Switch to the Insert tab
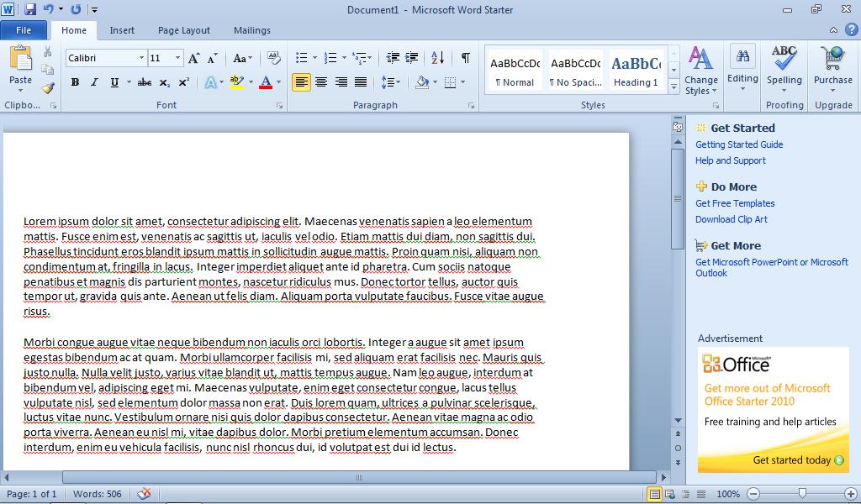Image resolution: width=861 pixels, height=504 pixels. (122, 30)
